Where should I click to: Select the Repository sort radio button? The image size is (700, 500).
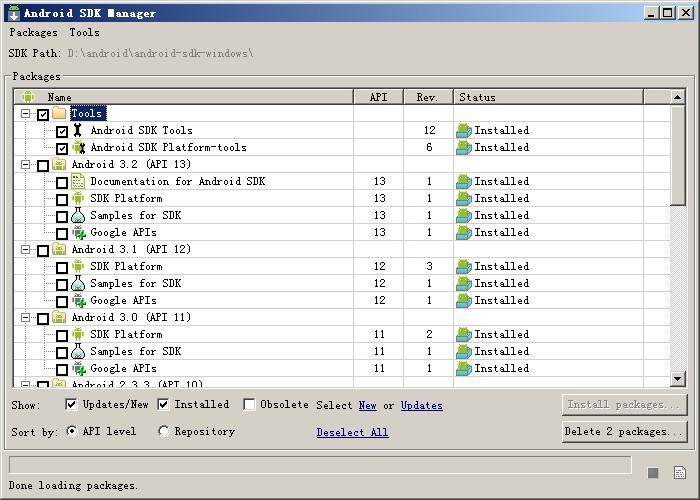(x=164, y=431)
